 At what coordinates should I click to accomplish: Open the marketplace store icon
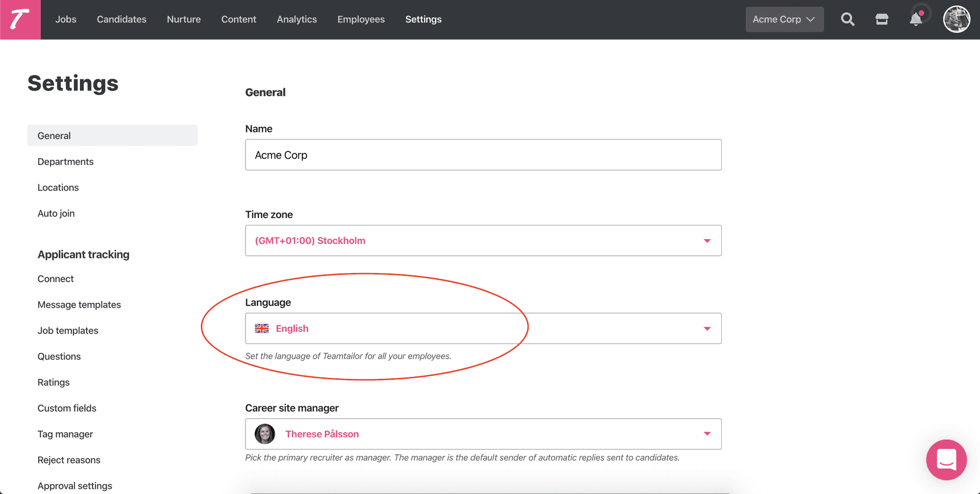pyautogui.click(x=882, y=20)
